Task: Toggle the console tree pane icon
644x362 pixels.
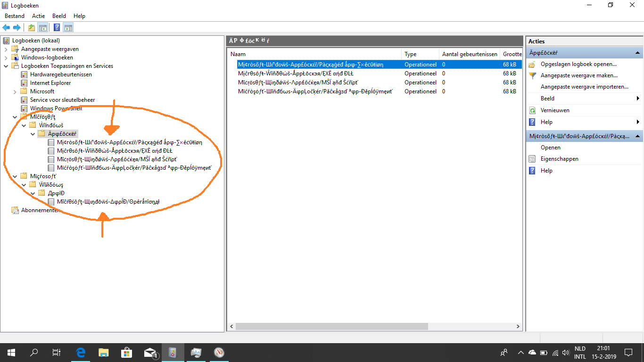Action: pos(43,27)
